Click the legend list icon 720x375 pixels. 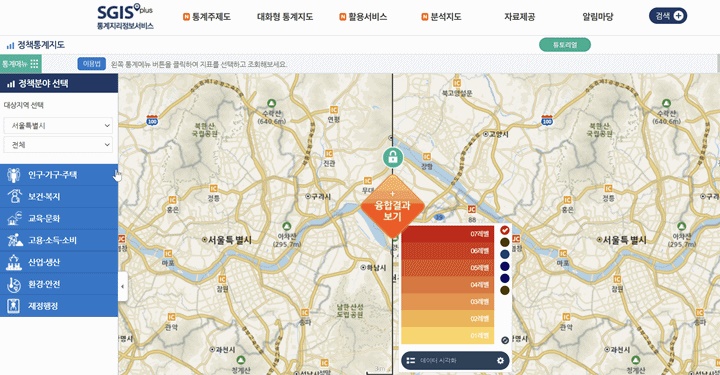(411, 361)
